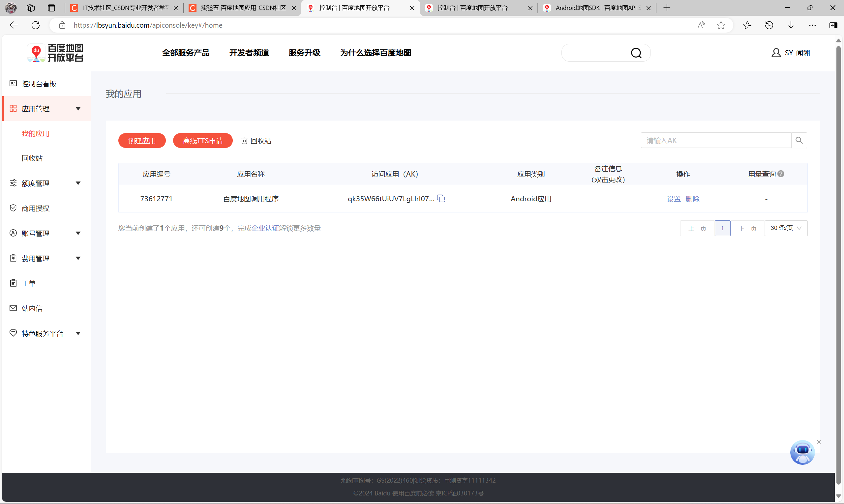This screenshot has height=504, width=844.
Task: Click the 创建应用 button
Action: [x=142, y=141]
